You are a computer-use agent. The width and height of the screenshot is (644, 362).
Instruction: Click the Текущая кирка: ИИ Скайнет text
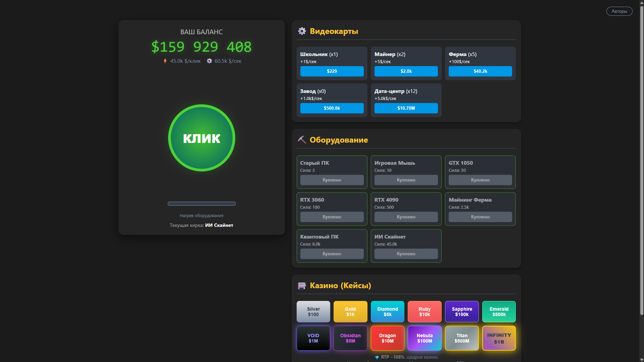[x=201, y=225]
